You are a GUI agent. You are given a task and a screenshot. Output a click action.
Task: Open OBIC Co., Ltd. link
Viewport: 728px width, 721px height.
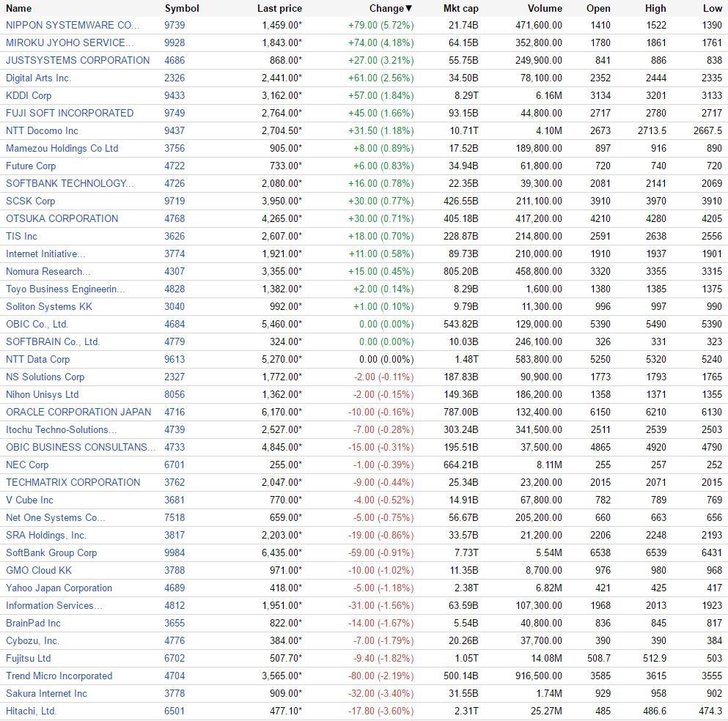[37, 325]
